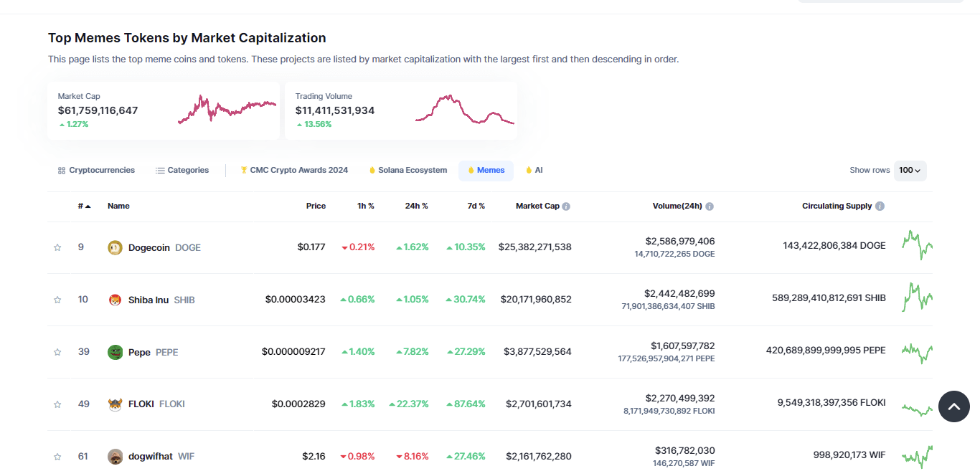Open the Cryptocurrencies tab
980x471 pixels.
click(x=96, y=171)
